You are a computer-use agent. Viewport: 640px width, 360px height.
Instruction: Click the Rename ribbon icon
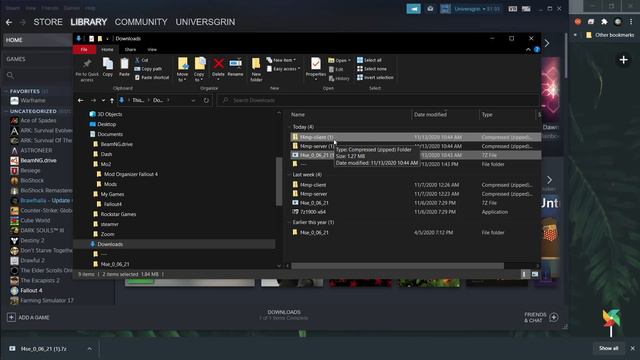pos(235,67)
